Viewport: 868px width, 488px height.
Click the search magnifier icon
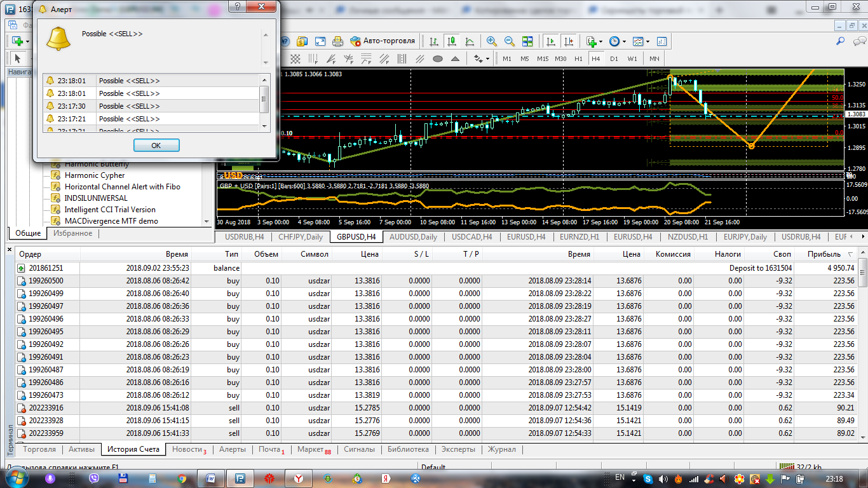click(x=840, y=41)
